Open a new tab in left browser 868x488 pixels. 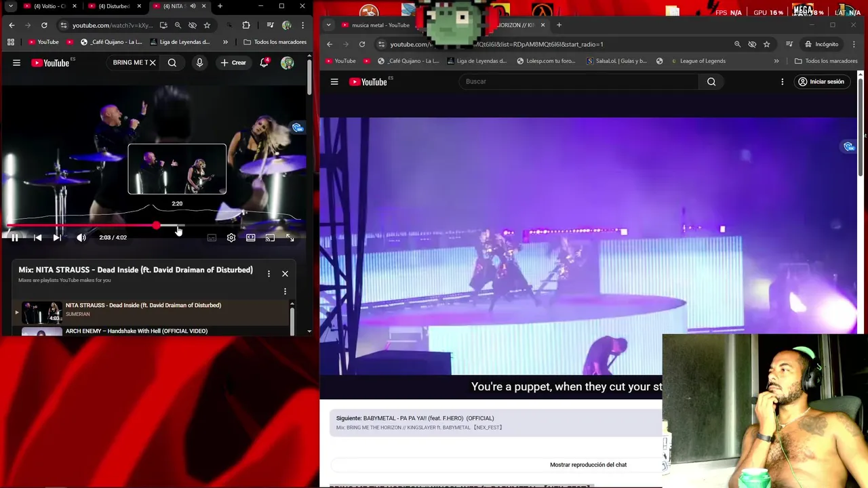(220, 6)
